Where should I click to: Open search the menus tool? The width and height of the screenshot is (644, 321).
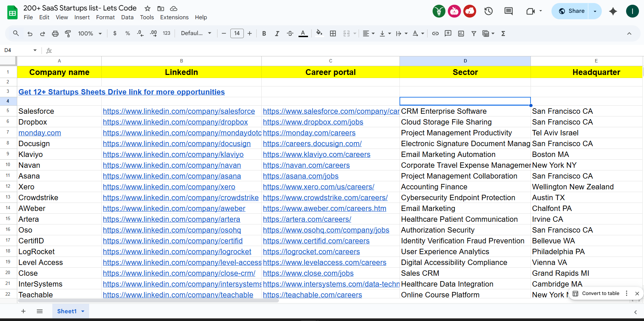click(x=16, y=33)
